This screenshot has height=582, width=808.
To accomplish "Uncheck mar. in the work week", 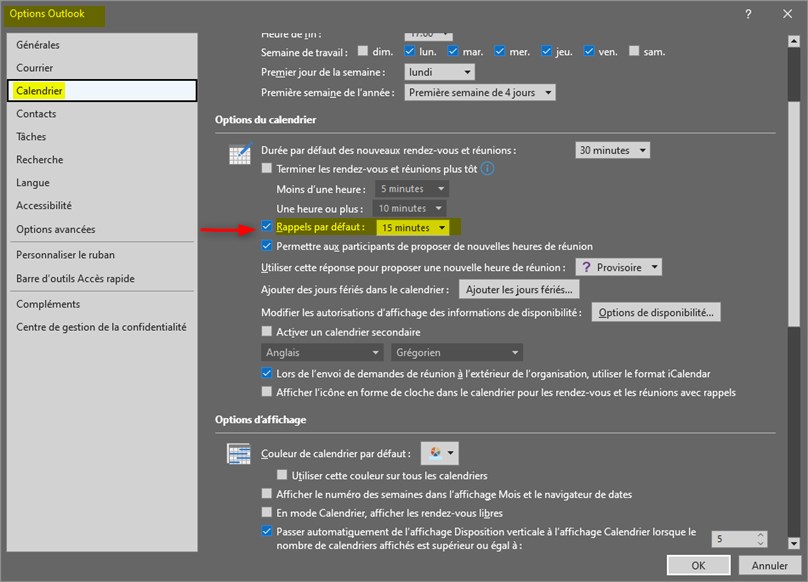I will pos(453,51).
